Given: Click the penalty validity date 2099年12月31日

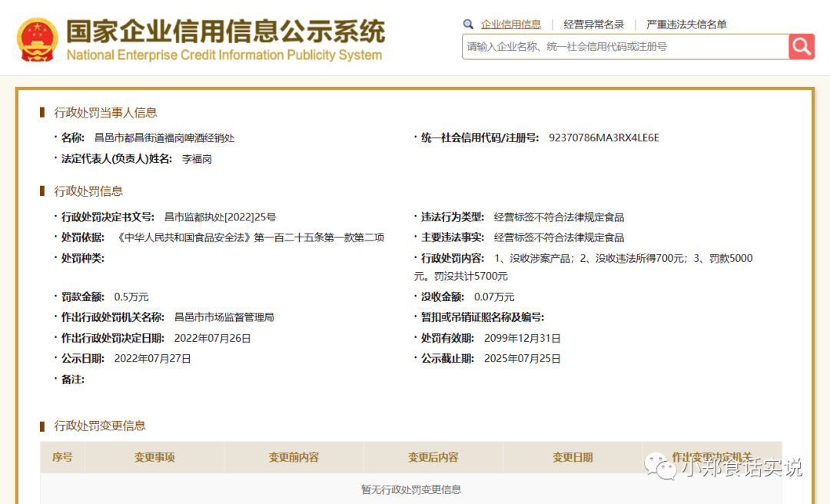Looking at the screenshot, I should 523,338.
